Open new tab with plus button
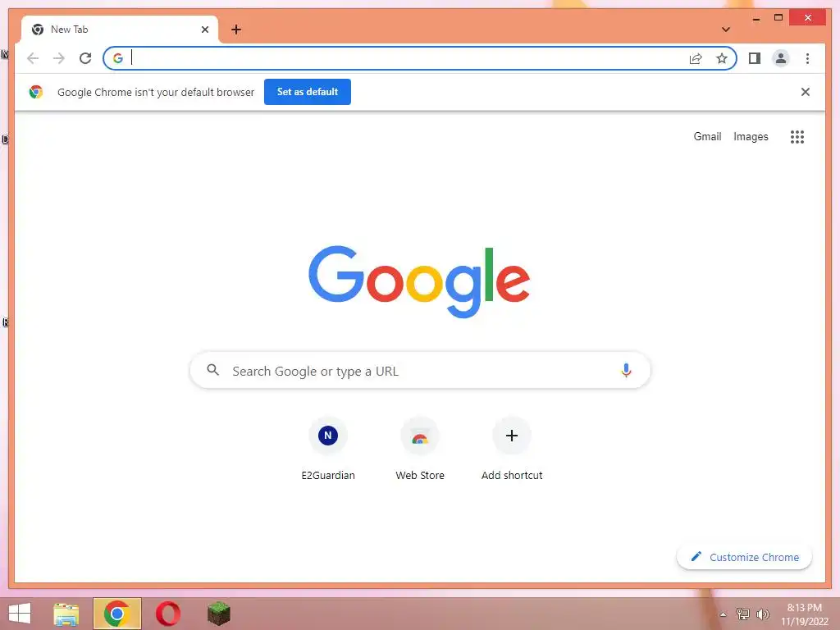Image resolution: width=840 pixels, height=630 pixels. 236,30
